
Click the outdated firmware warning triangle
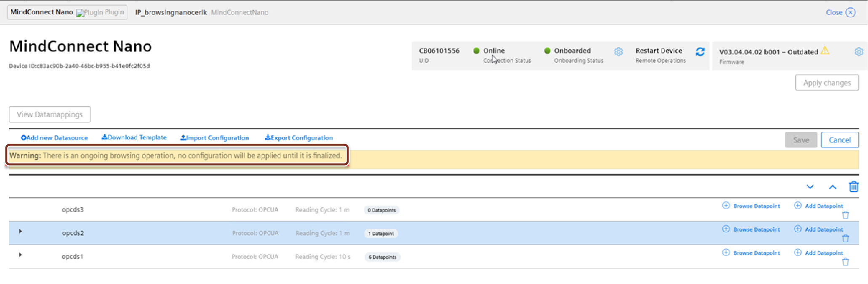(825, 51)
